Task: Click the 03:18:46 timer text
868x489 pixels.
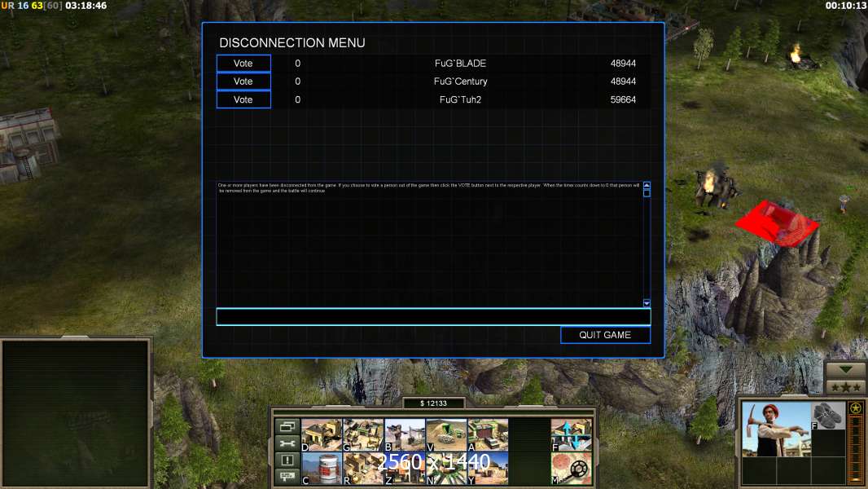Action: tap(85, 6)
